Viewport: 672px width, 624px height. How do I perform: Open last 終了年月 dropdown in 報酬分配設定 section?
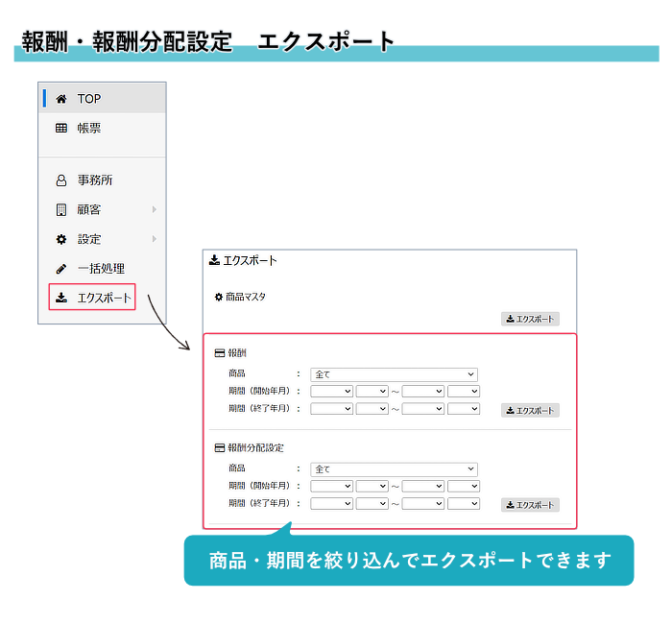click(463, 503)
